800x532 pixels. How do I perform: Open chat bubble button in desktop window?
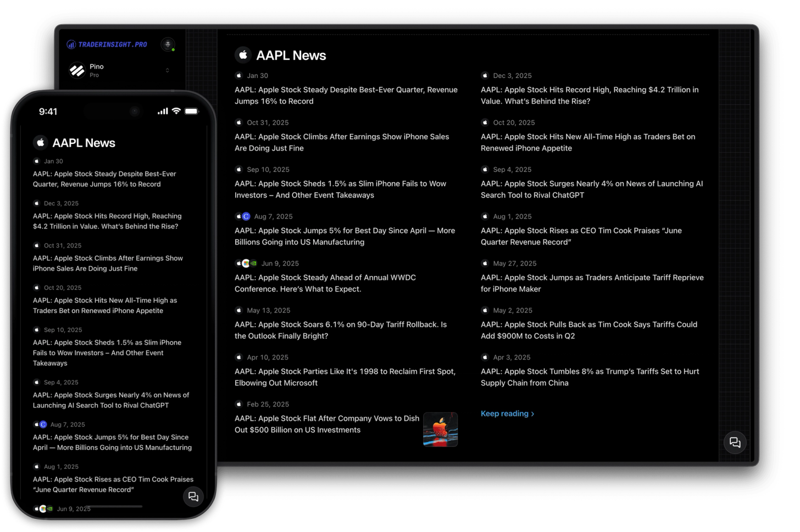coord(735,443)
